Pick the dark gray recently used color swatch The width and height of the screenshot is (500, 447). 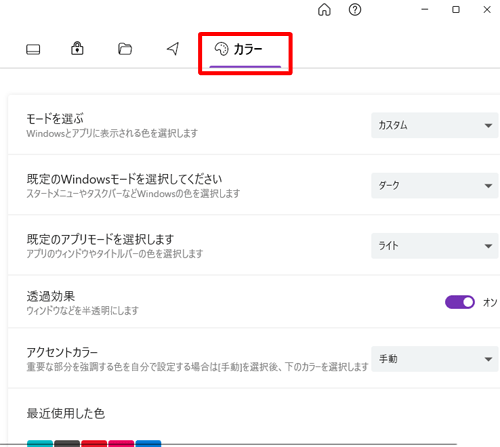pos(67,444)
